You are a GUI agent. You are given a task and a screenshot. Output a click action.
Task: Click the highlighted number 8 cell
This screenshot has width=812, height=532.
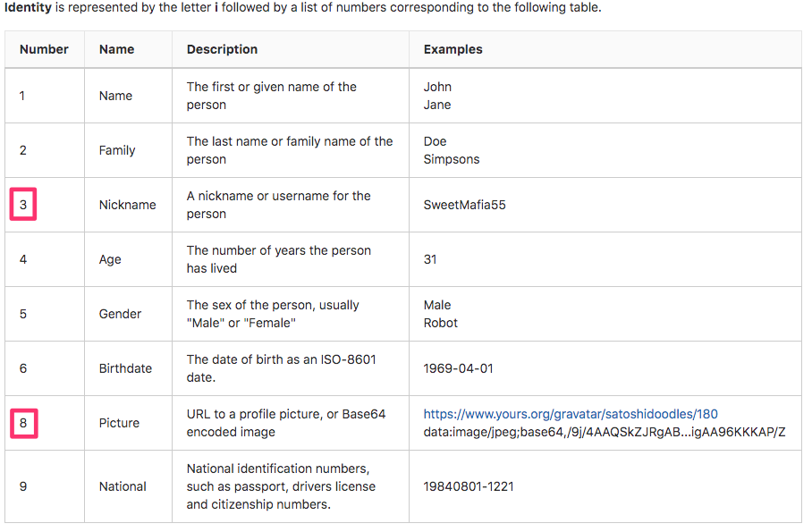24,423
